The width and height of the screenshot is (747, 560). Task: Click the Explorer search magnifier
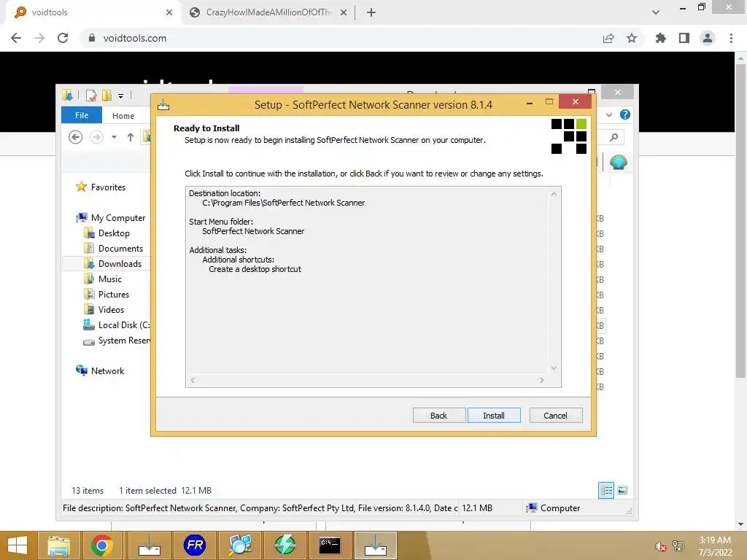coord(614,138)
